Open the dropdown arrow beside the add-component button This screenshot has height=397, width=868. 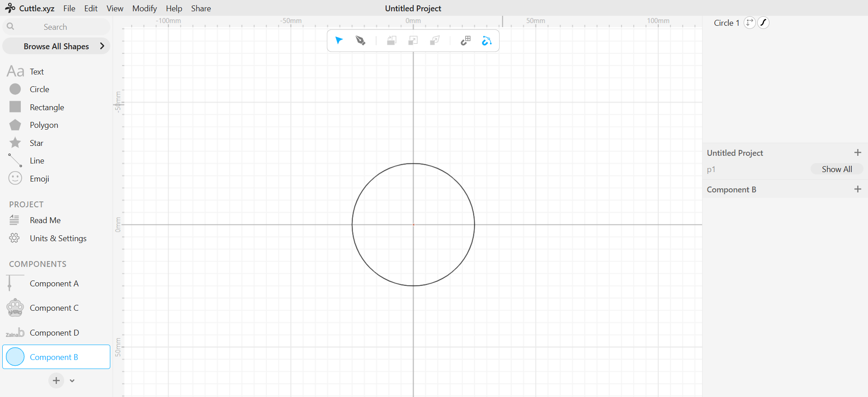click(72, 381)
